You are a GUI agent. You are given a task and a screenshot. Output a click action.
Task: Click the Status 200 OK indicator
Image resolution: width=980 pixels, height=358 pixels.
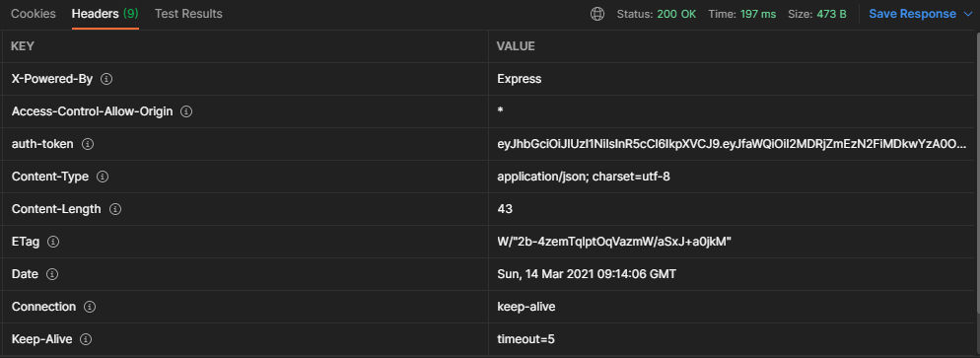coord(657,14)
